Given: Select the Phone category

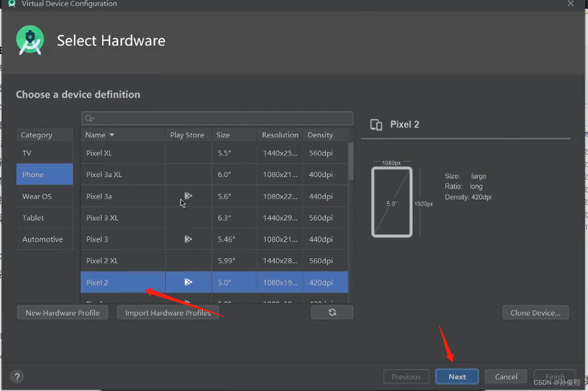Looking at the screenshot, I should coord(45,174).
